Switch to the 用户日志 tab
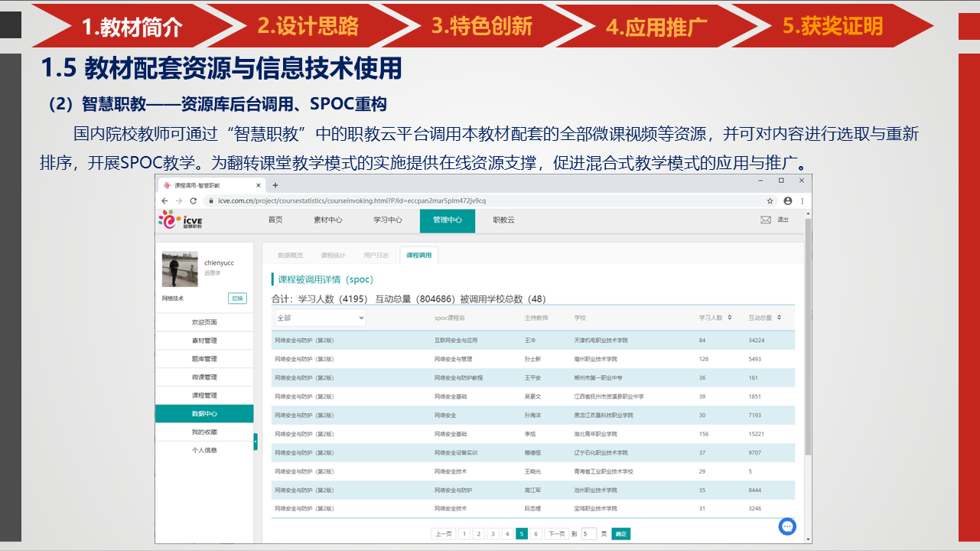Screen dimensions: 980x551 (376, 255)
